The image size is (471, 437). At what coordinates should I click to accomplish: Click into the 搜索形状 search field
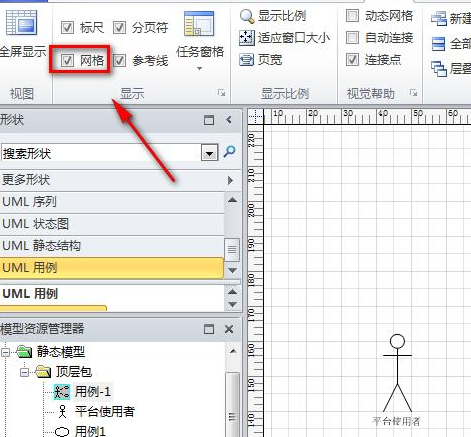click(x=101, y=153)
